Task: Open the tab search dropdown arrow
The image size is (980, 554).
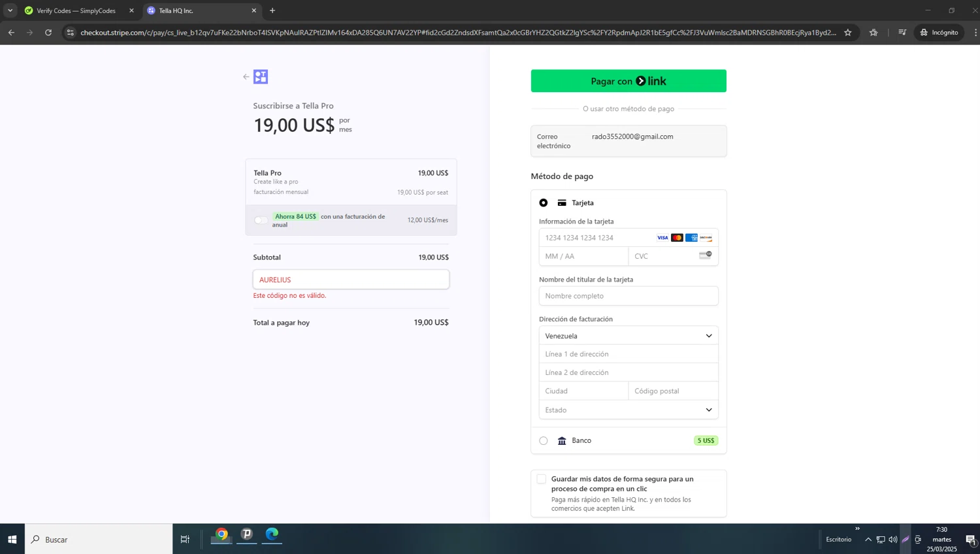Action: (x=10, y=10)
